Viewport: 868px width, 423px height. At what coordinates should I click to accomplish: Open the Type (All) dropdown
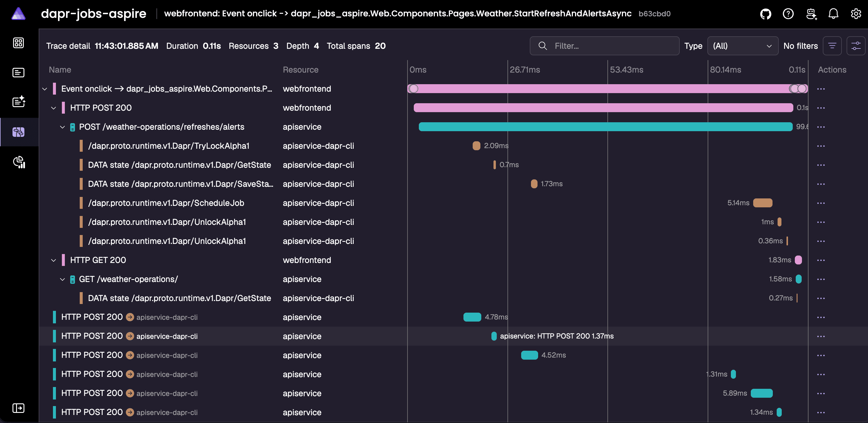[743, 46]
